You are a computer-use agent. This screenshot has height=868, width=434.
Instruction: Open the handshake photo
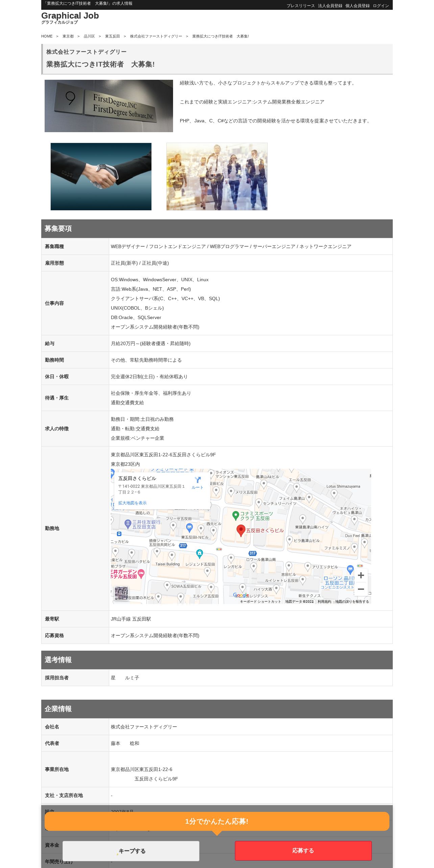(x=101, y=176)
